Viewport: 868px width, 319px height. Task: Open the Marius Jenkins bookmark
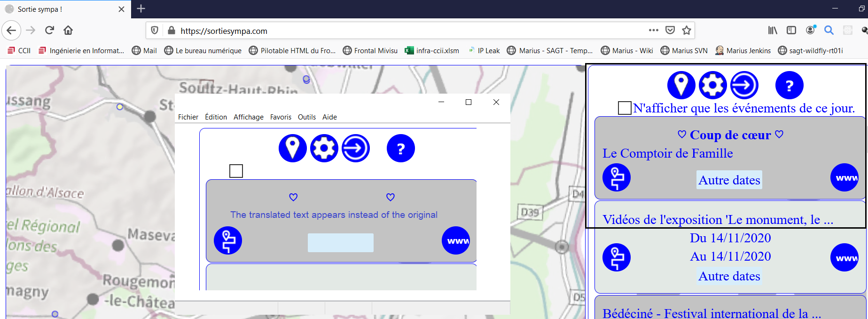coord(743,50)
